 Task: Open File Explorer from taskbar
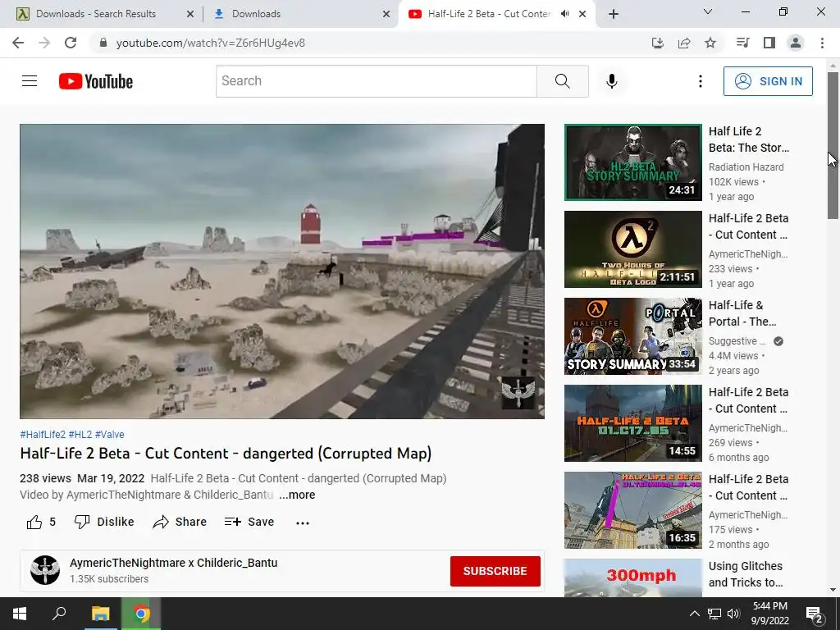click(100, 614)
